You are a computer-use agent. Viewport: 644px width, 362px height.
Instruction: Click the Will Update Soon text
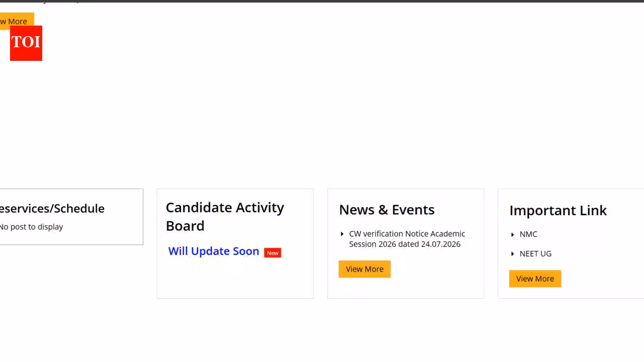[x=214, y=251]
